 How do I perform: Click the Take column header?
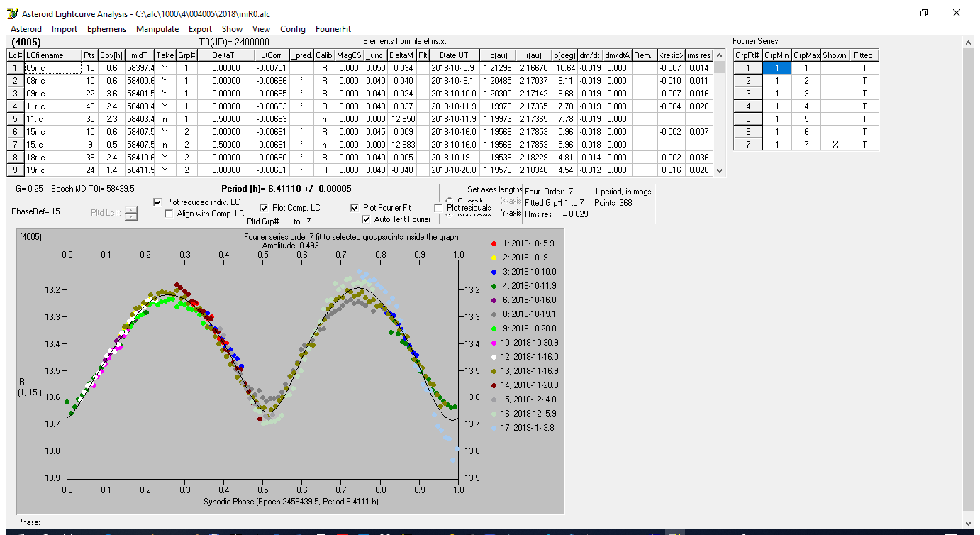tap(165, 55)
